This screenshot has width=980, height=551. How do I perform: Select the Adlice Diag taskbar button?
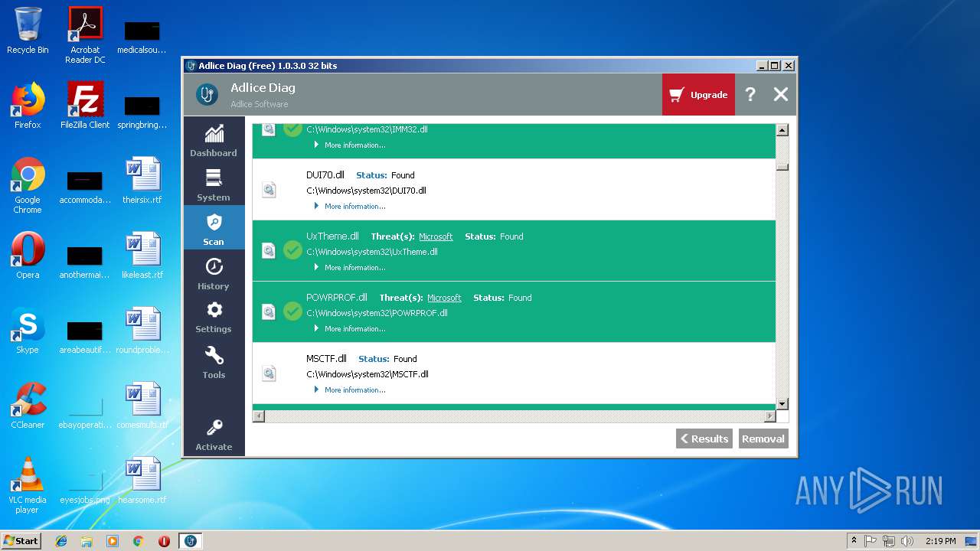pos(191,541)
